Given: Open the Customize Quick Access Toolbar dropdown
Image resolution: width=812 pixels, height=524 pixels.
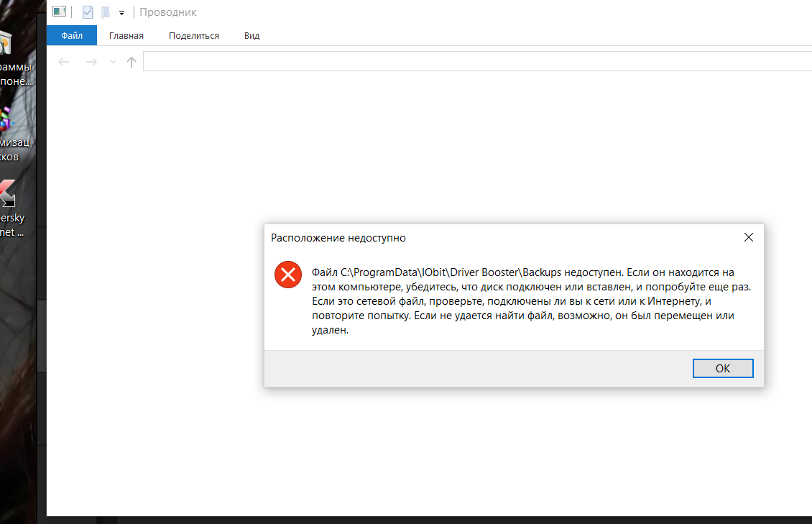Looking at the screenshot, I should [x=121, y=13].
